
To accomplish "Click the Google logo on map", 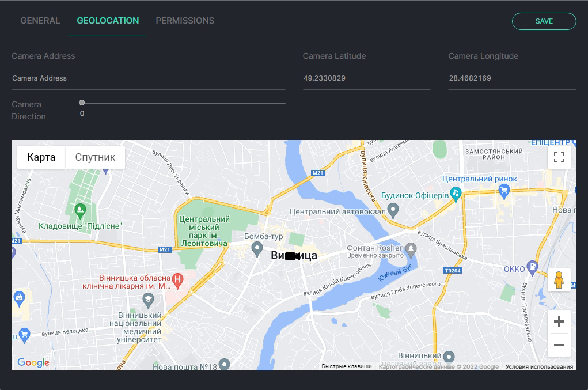I will (x=33, y=362).
